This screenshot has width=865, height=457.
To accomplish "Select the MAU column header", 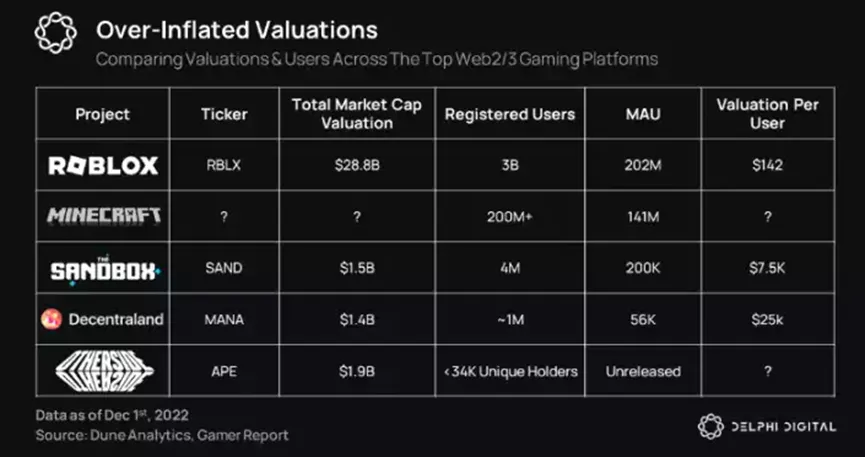I will click(643, 114).
